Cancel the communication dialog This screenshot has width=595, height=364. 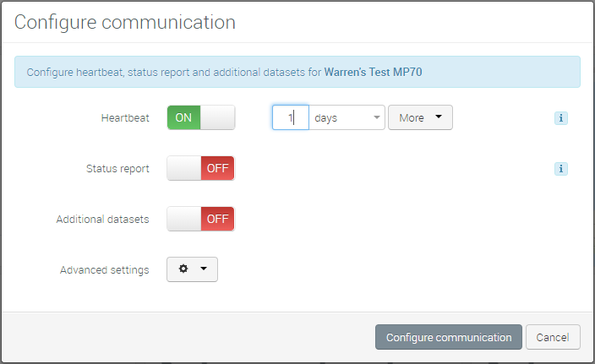coord(553,337)
